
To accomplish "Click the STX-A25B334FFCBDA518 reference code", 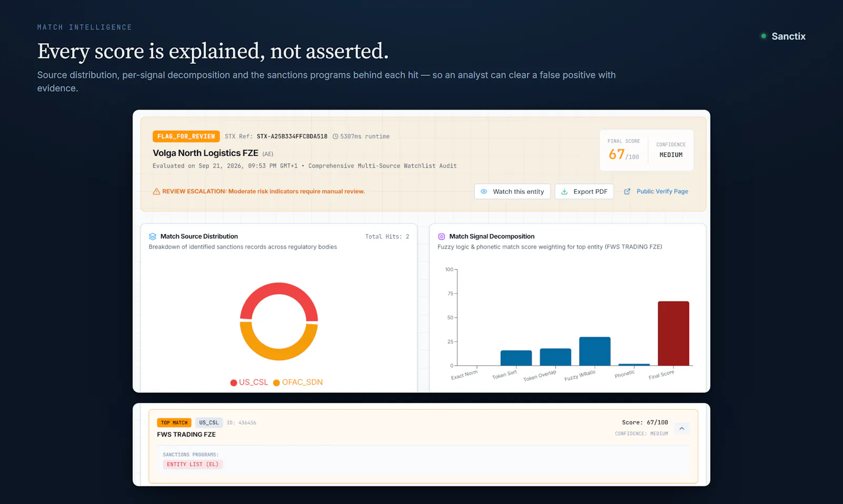I will pos(292,136).
